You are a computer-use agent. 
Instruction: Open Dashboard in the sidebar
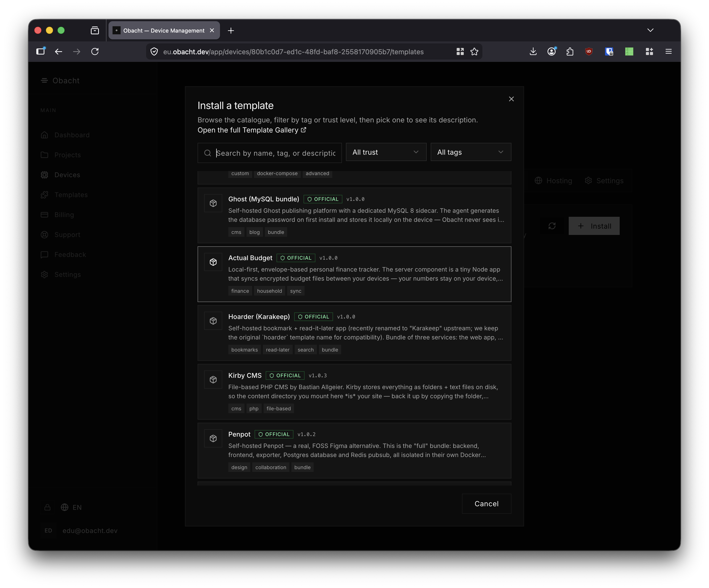coord(65,135)
